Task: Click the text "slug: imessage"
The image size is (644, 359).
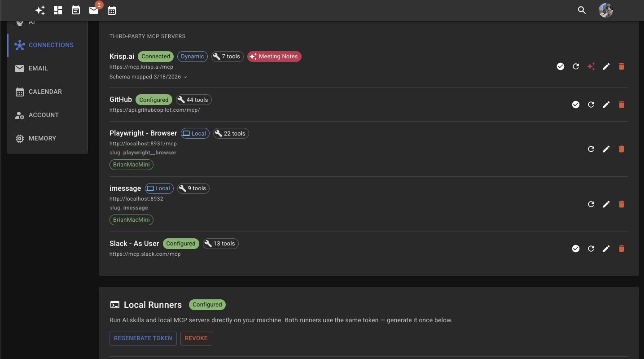Action: click(x=129, y=208)
